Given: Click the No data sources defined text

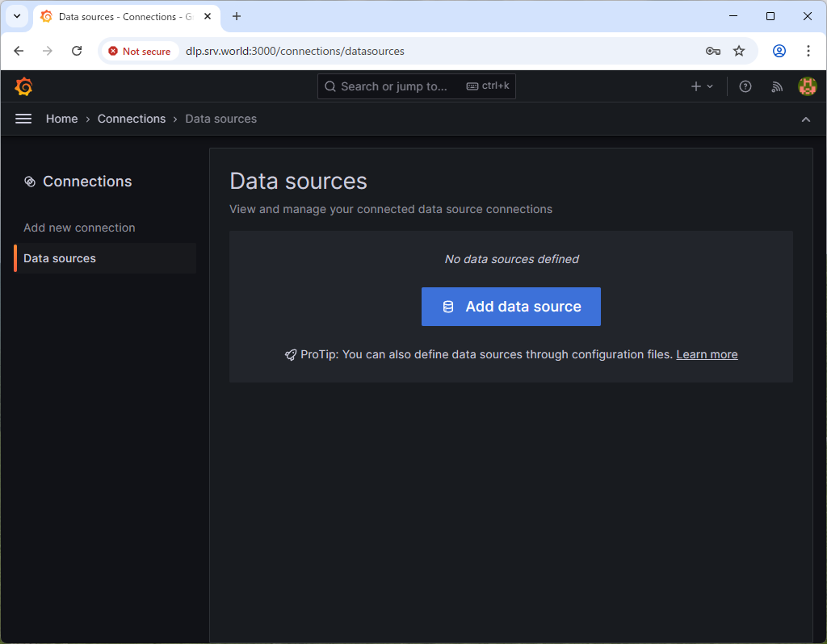Looking at the screenshot, I should [x=511, y=259].
